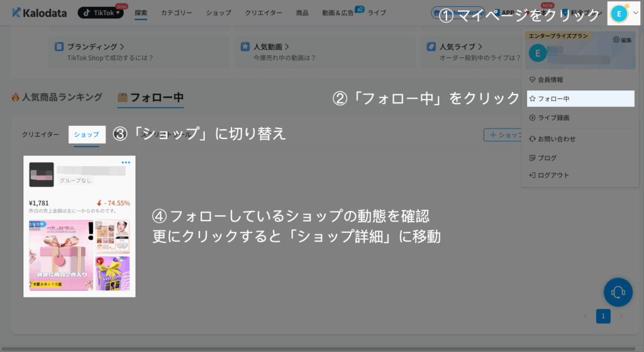This screenshot has width=644, height=352.
Task: Select page 1 in pagination
Action: point(603,316)
